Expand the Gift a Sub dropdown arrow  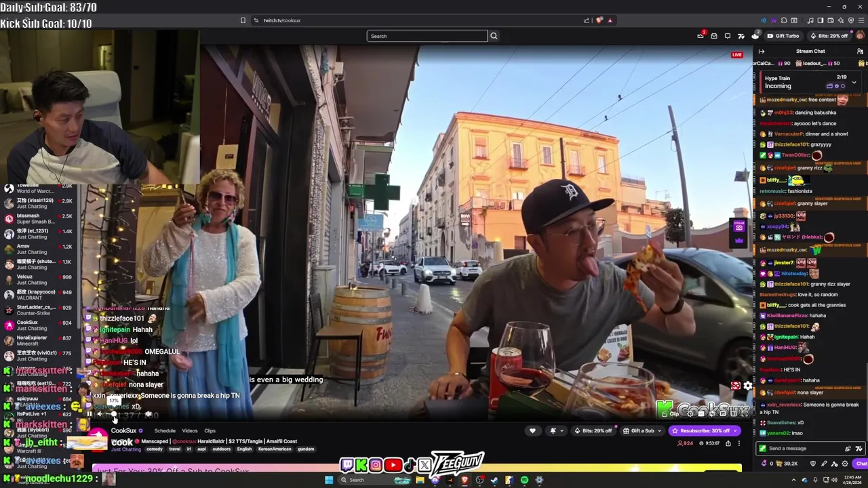click(x=659, y=430)
